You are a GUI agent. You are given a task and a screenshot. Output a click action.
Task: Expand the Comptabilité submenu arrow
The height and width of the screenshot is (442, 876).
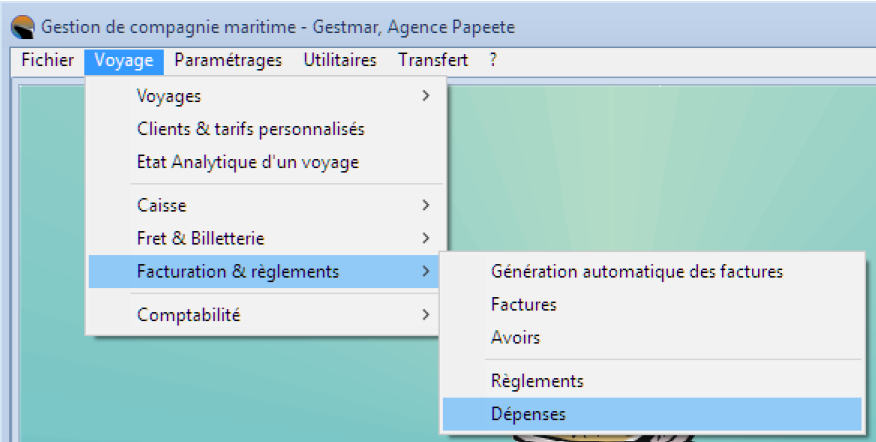[x=426, y=315]
